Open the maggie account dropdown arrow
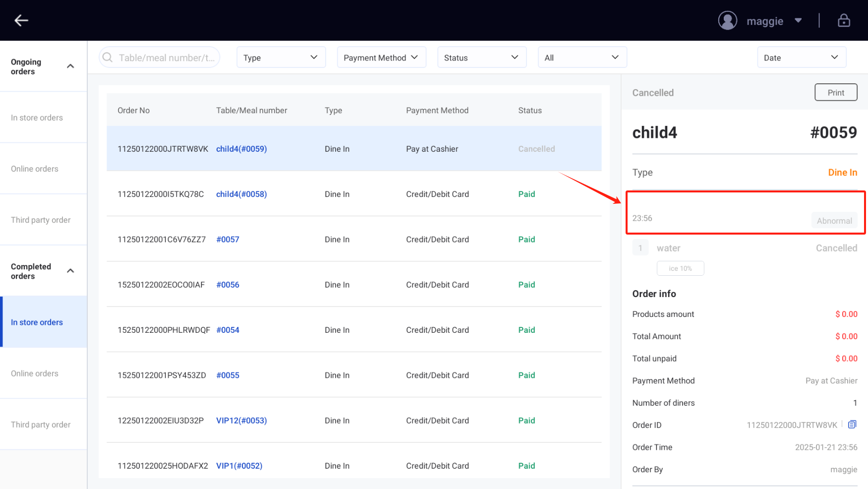Screen dimensions: 868x489 (798, 21)
